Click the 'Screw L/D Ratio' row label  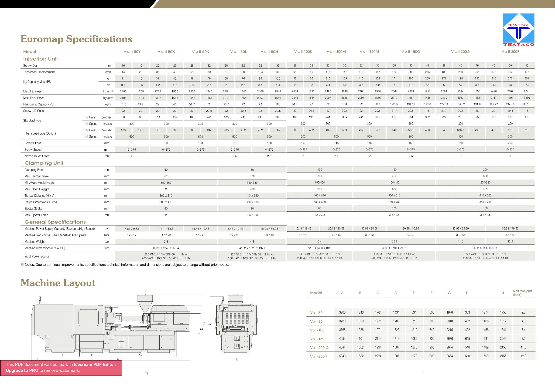click(33, 111)
